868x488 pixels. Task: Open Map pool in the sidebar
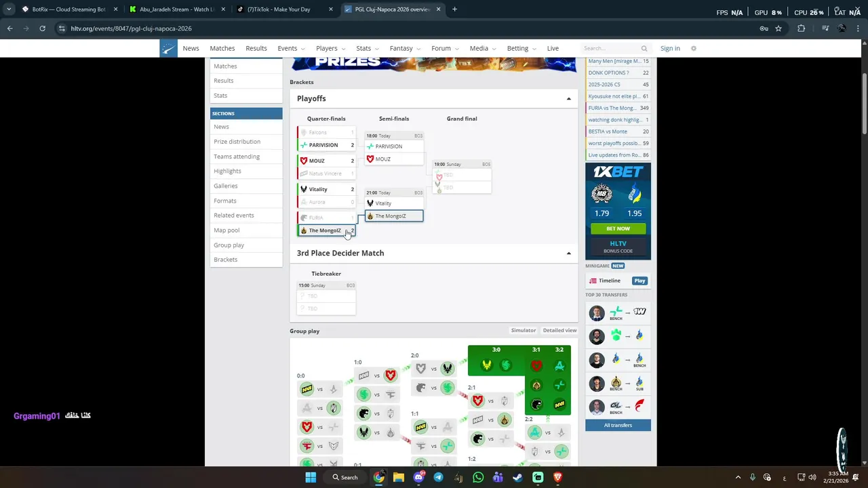tap(226, 230)
